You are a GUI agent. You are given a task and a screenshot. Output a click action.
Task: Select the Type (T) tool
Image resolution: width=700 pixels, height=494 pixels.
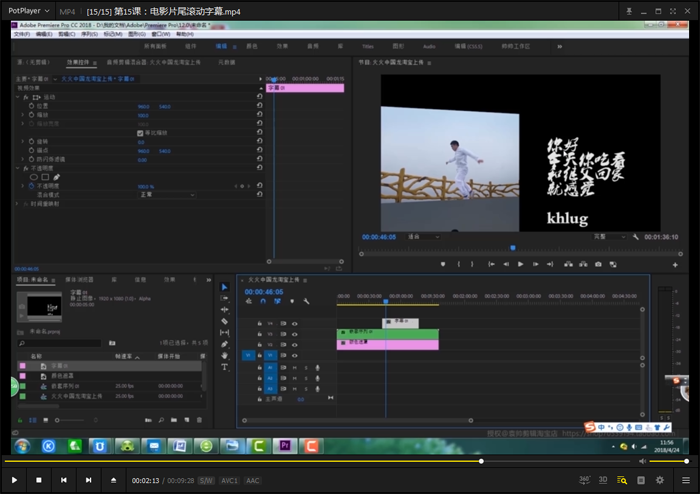(224, 367)
